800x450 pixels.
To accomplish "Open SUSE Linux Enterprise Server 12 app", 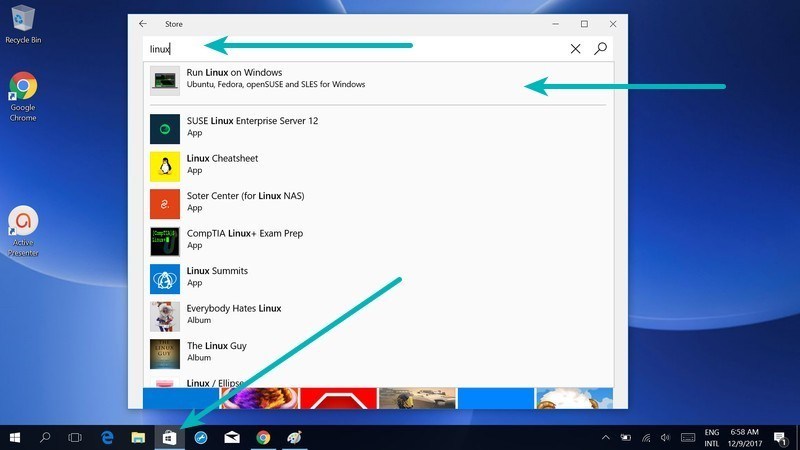I will 252,126.
